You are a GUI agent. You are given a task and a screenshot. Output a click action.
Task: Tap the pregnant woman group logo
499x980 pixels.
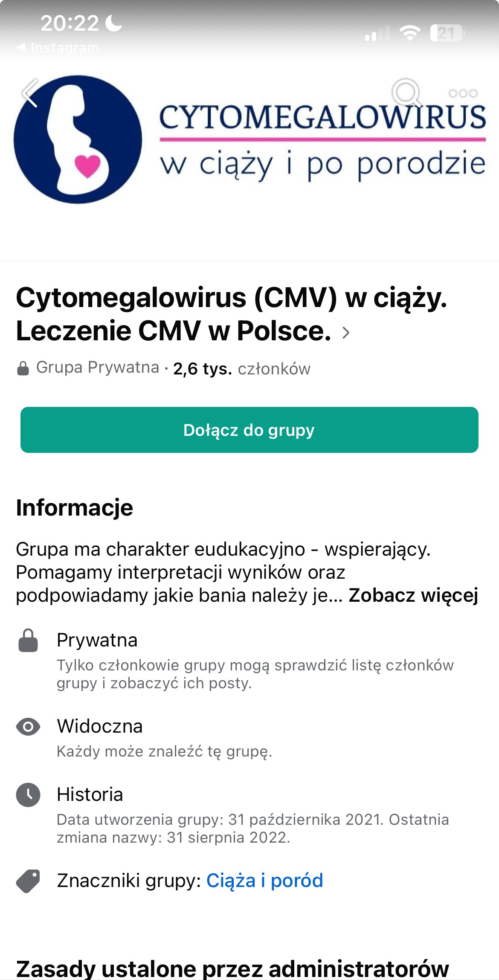(x=78, y=139)
